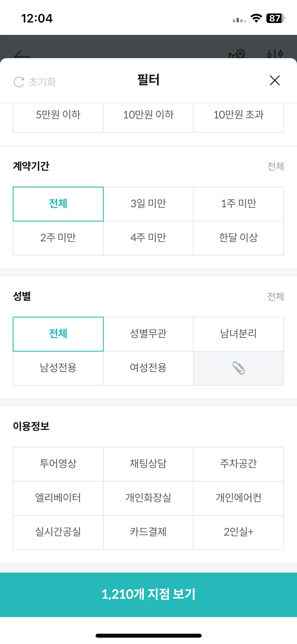Tap the filter sliders icon at top right
Image resolution: width=297 pixels, height=644 pixels.
pos(275,54)
